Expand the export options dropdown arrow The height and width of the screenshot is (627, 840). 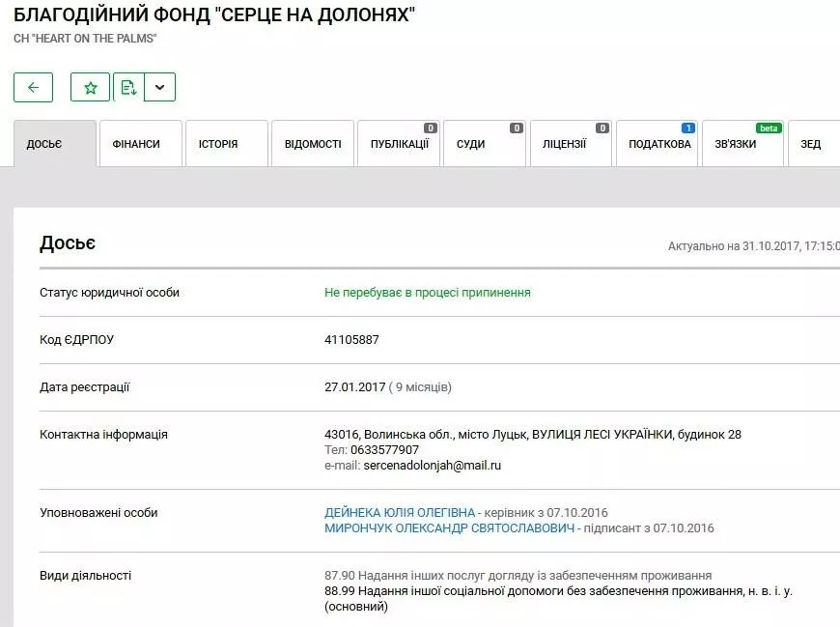tap(160, 87)
